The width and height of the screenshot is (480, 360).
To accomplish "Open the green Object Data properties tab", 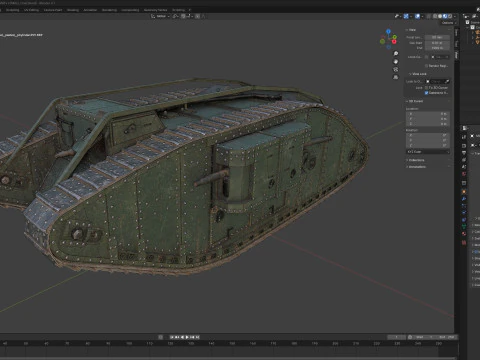I will tap(464, 227).
